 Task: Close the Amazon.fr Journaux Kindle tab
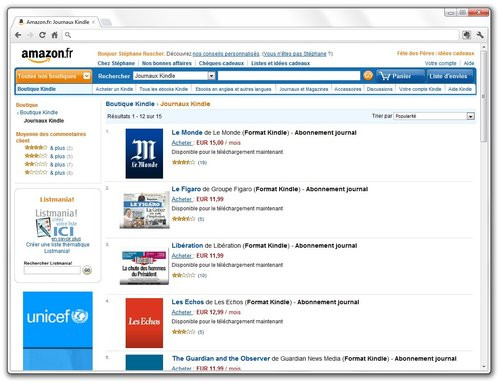click(94, 22)
